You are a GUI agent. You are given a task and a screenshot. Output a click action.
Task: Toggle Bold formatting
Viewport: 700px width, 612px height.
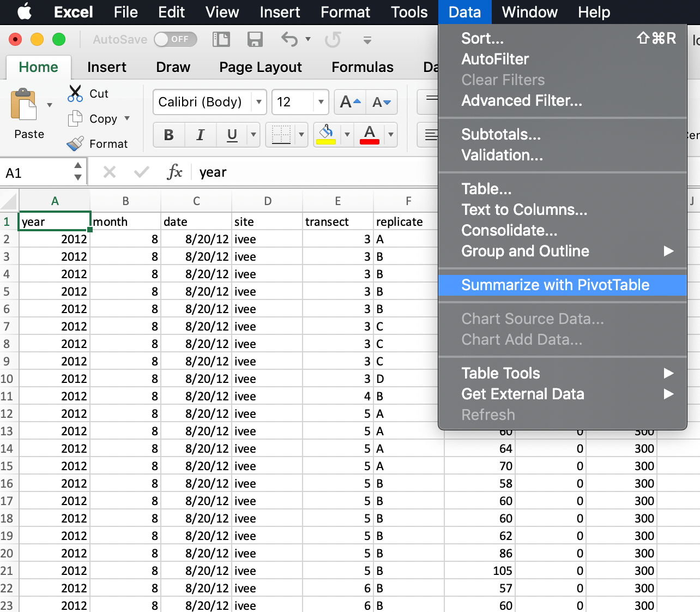(x=168, y=135)
